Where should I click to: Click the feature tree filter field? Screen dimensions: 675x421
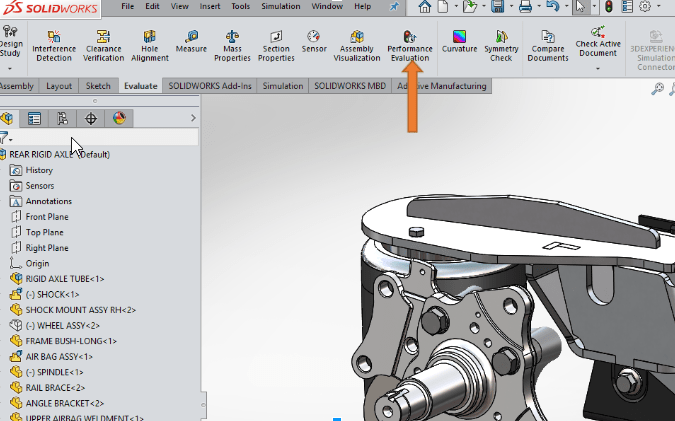pos(105,138)
